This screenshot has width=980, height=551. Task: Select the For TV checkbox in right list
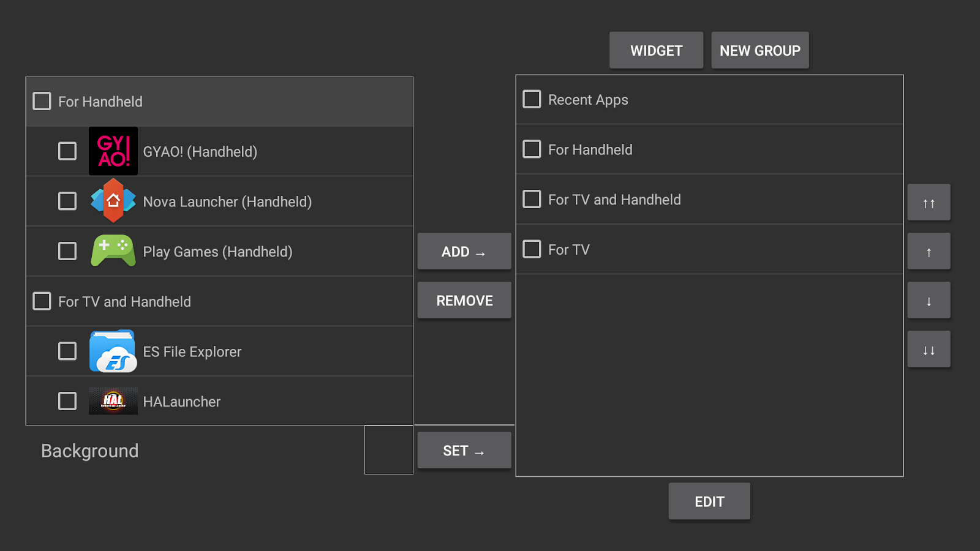point(532,249)
